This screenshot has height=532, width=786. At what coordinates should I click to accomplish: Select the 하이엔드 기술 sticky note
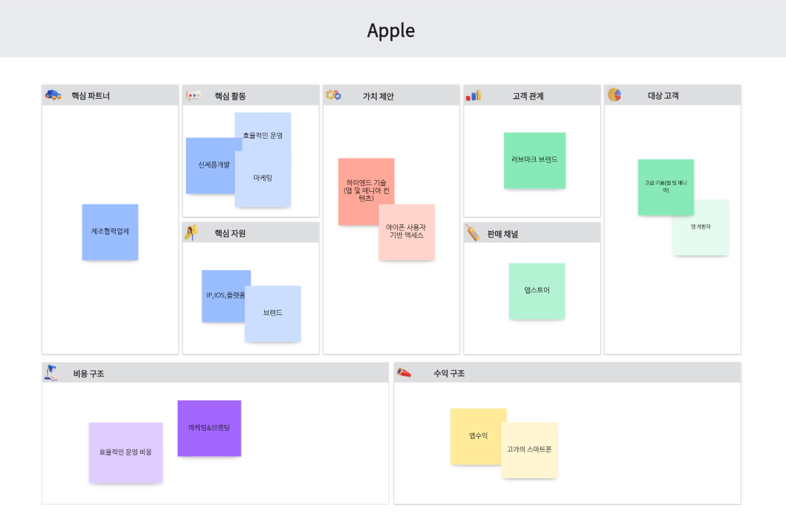367,191
